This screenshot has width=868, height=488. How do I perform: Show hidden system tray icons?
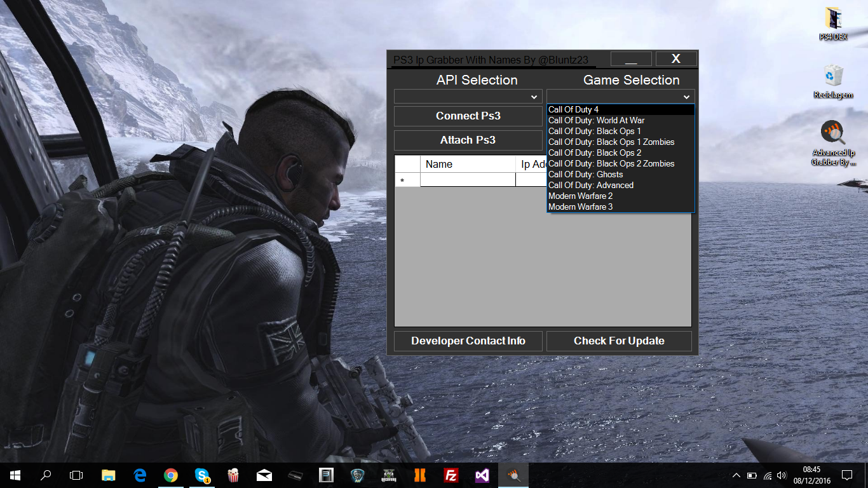tap(736, 475)
